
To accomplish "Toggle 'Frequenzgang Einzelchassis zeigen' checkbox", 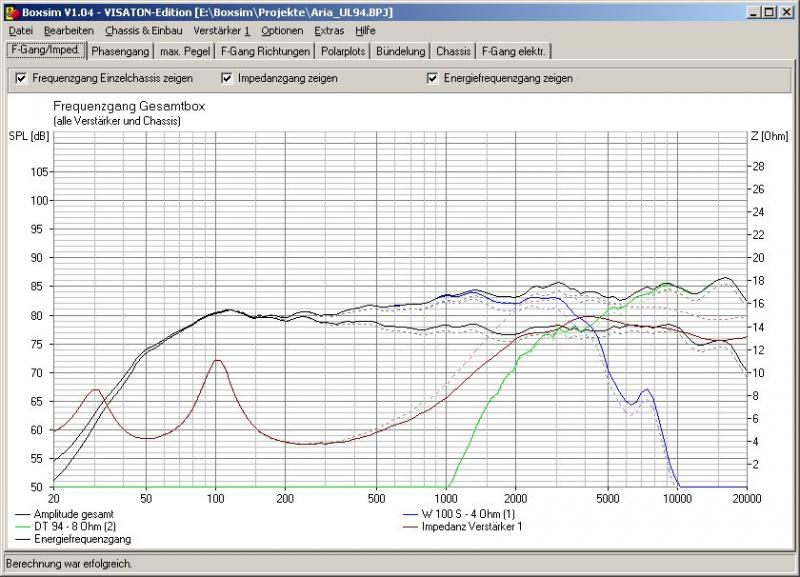I will (x=21, y=78).
